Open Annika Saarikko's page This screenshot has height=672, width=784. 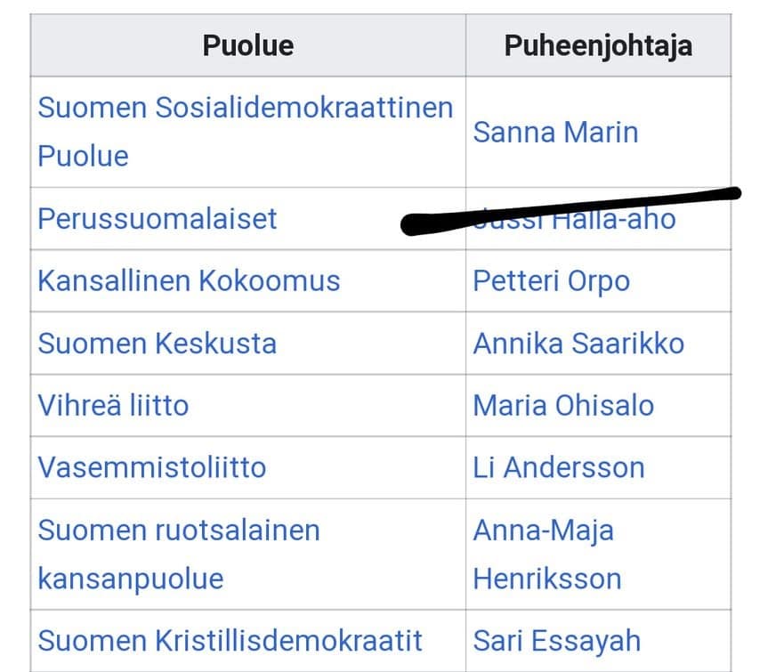[578, 344]
